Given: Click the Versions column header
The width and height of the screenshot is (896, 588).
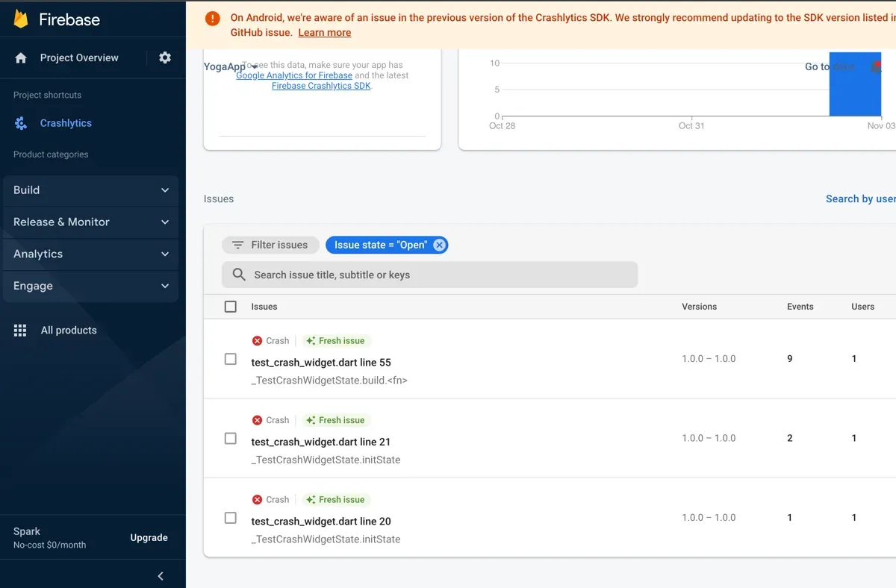Looking at the screenshot, I should pos(699,307).
